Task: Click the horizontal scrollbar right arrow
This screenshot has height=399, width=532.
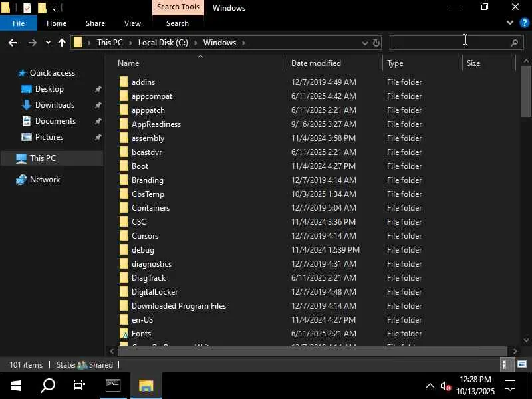Action: (515, 352)
